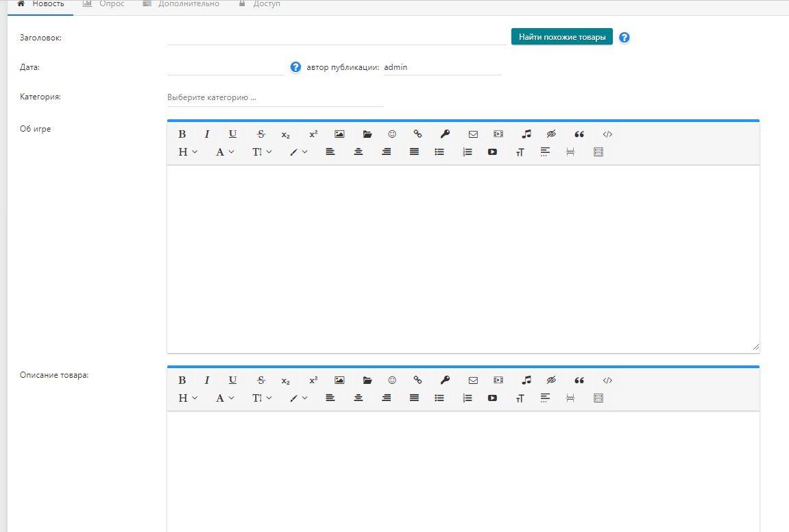Toggle hidden text icon in Об игре editor
789x532 pixels.
(552, 134)
